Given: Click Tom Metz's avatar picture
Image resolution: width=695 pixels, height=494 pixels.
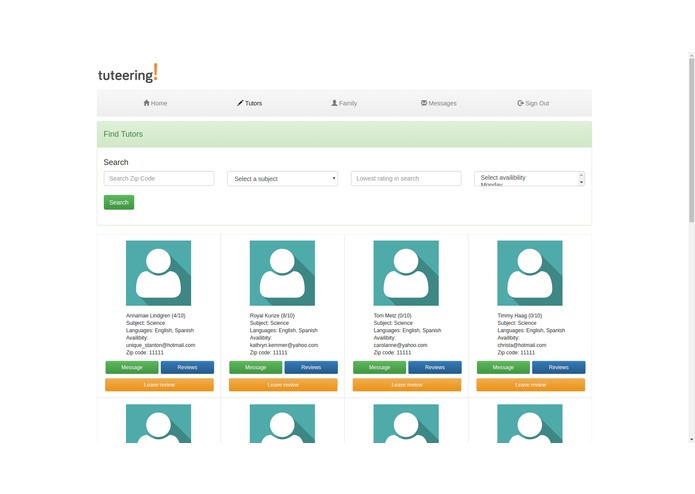Looking at the screenshot, I should point(406,273).
